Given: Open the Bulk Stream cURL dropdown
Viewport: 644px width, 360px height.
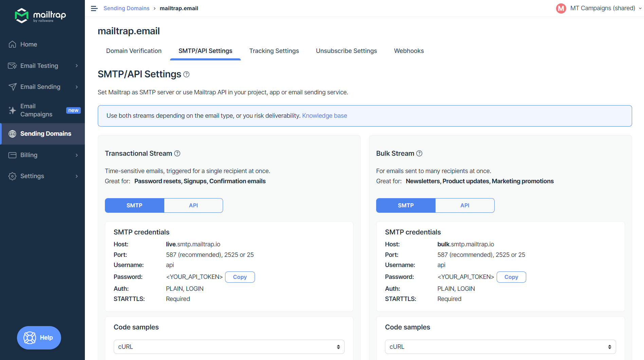Looking at the screenshot, I should (500, 346).
